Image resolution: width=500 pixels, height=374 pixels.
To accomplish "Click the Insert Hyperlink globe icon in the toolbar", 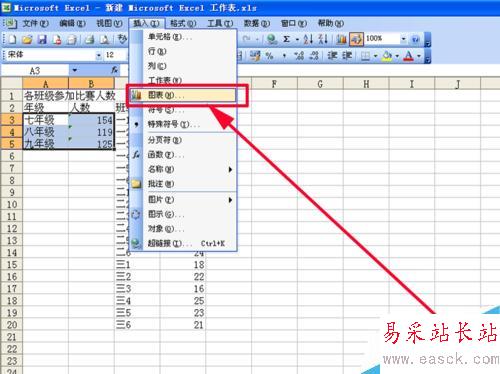I will pyautogui.click(x=272, y=39).
